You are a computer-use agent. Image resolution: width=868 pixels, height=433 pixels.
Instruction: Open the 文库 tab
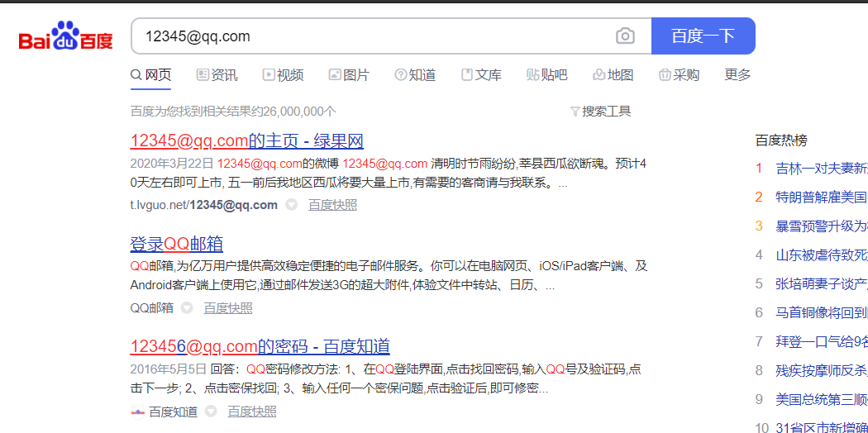(x=481, y=75)
